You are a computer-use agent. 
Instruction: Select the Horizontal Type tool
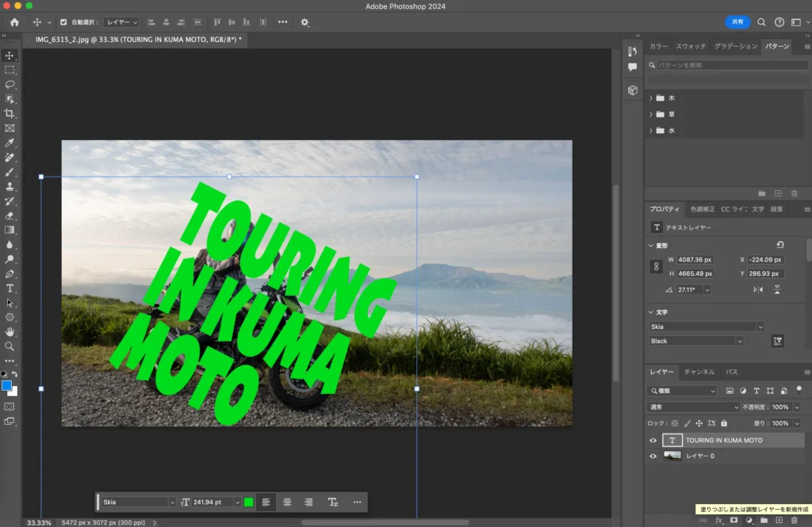(10, 288)
